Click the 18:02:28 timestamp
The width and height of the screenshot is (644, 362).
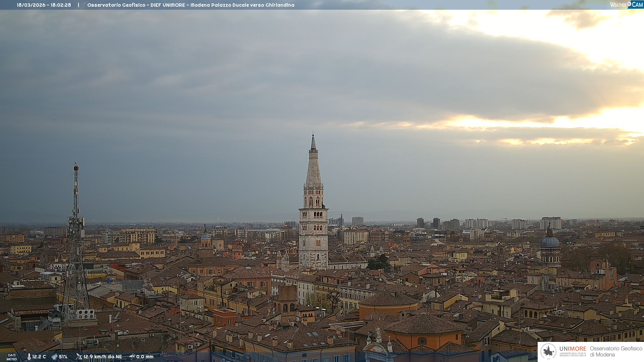click(61, 5)
